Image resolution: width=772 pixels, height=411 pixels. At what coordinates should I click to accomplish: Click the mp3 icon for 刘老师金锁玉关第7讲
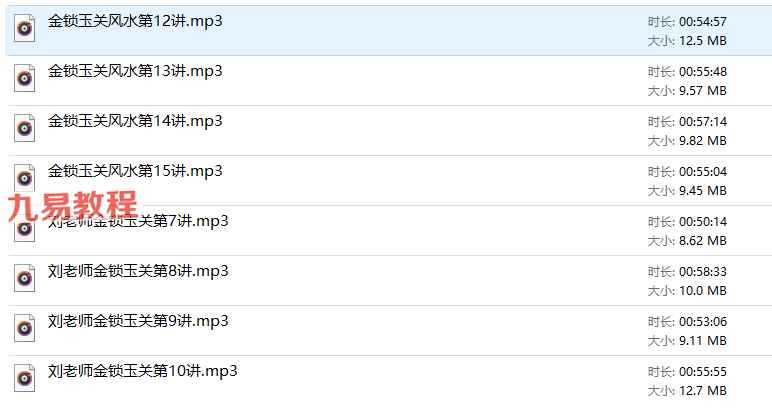click(24, 229)
